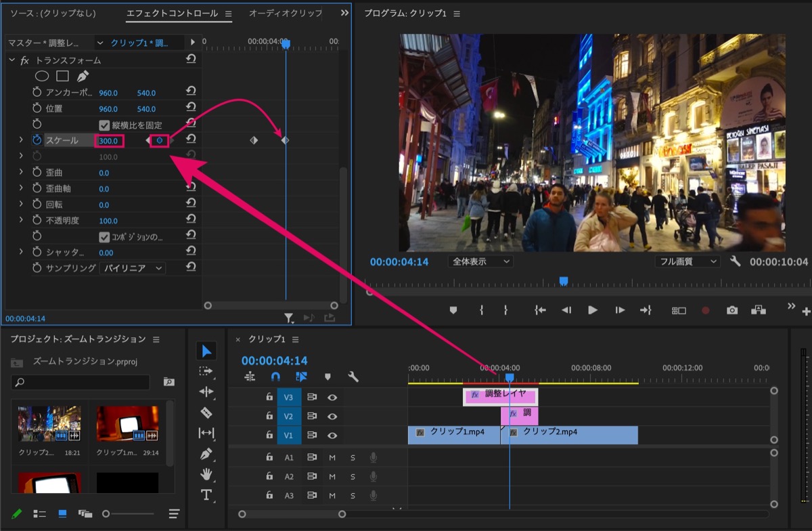Switch to the ソース: (クリップなし) tab
The width and height of the screenshot is (812, 531).
coord(53,14)
